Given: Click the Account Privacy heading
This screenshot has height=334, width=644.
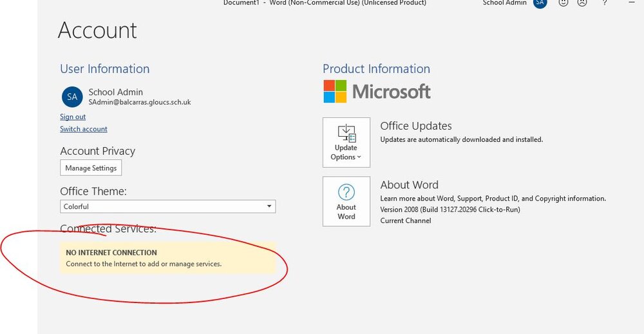Looking at the screenshot, I should click(x=97, y=151).
